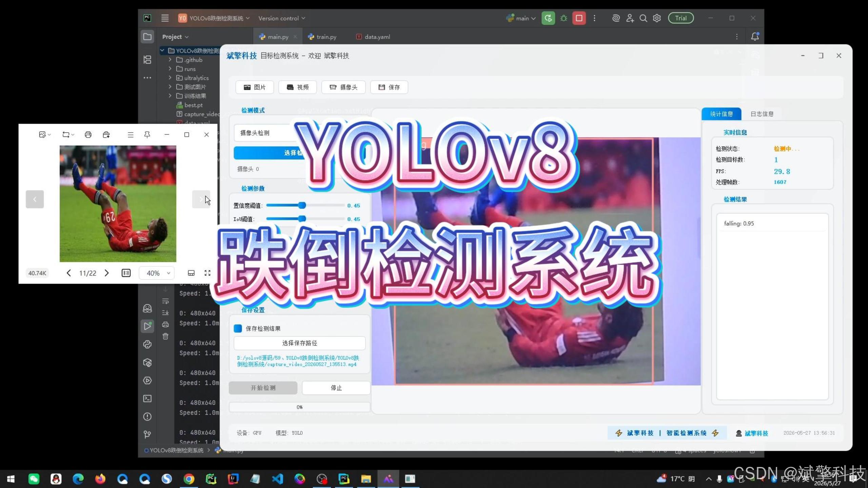Click Trial badge in PyCharm
The width and height of the screenshot is (868, 488).
pyautogui.click(x=681, y=18)
